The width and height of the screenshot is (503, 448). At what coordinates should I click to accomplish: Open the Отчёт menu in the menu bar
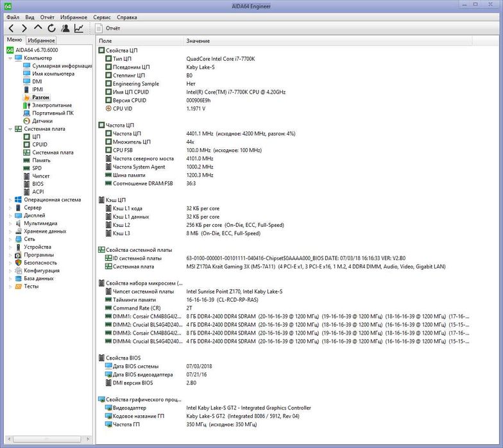(47, 17)
